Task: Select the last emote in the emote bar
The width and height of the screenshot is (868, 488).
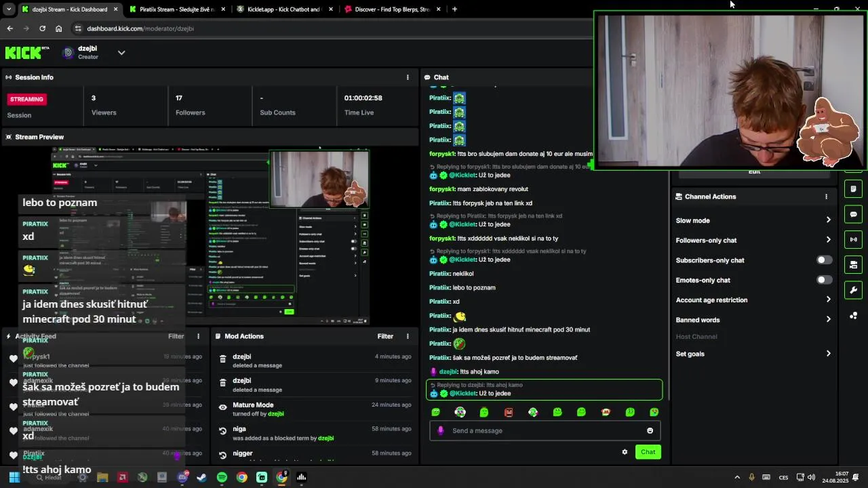Action: click(x=654, y=412)
